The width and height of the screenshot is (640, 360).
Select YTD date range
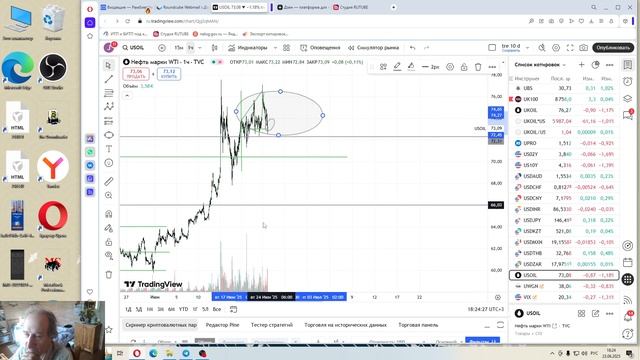[184, 309]
